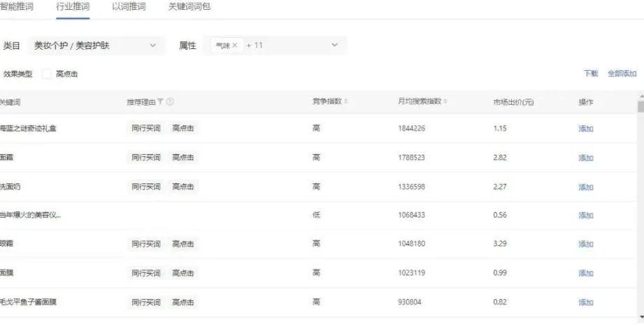
Task: Click market bid value 2.82
Action: click(500, 158)
